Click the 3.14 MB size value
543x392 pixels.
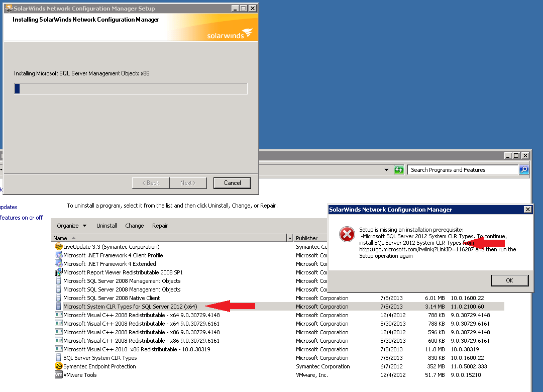click(x=435, y=307)
